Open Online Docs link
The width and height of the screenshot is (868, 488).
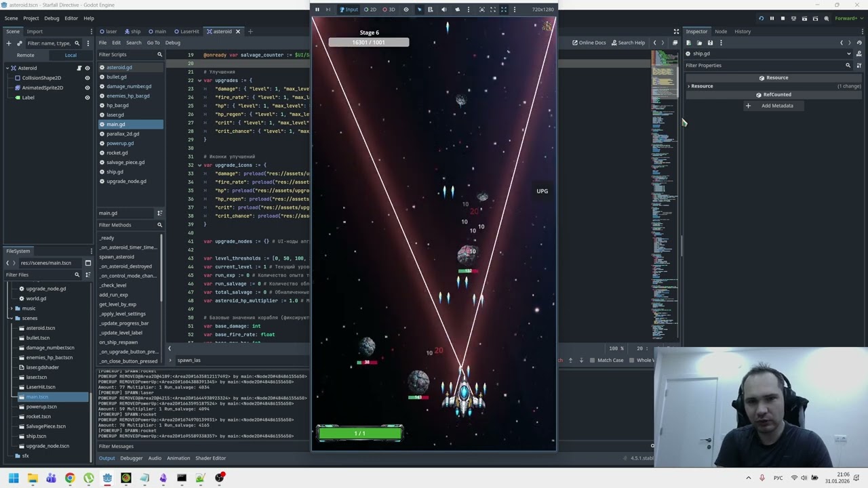tap(589, 43)
